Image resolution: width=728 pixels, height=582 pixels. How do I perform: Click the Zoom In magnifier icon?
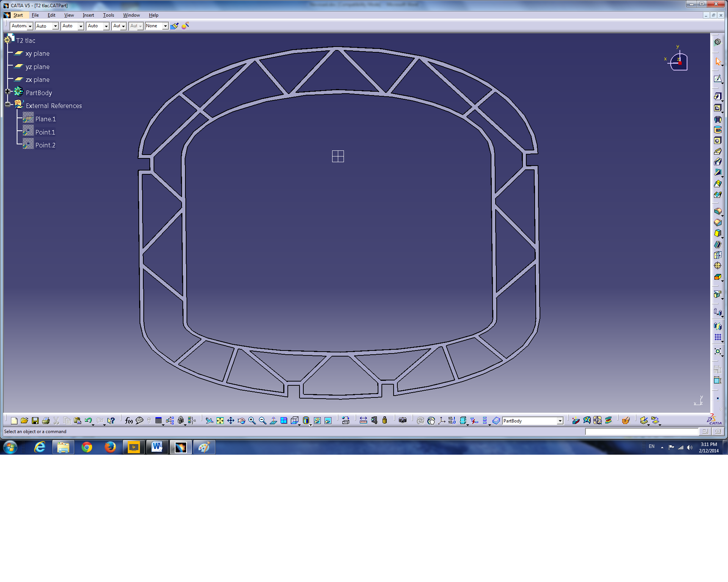[252, 421]
